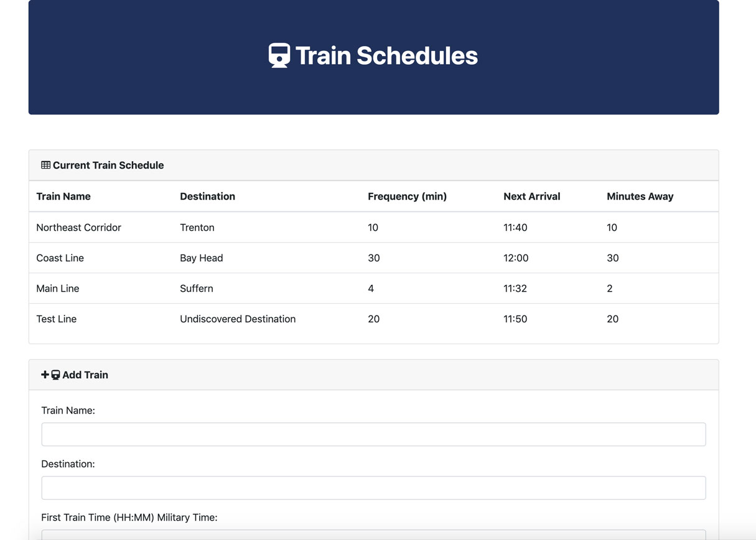Click the Main Line train name cell
Image resolution: width=756 pixels, height=540 pixels.
[58, 288]
